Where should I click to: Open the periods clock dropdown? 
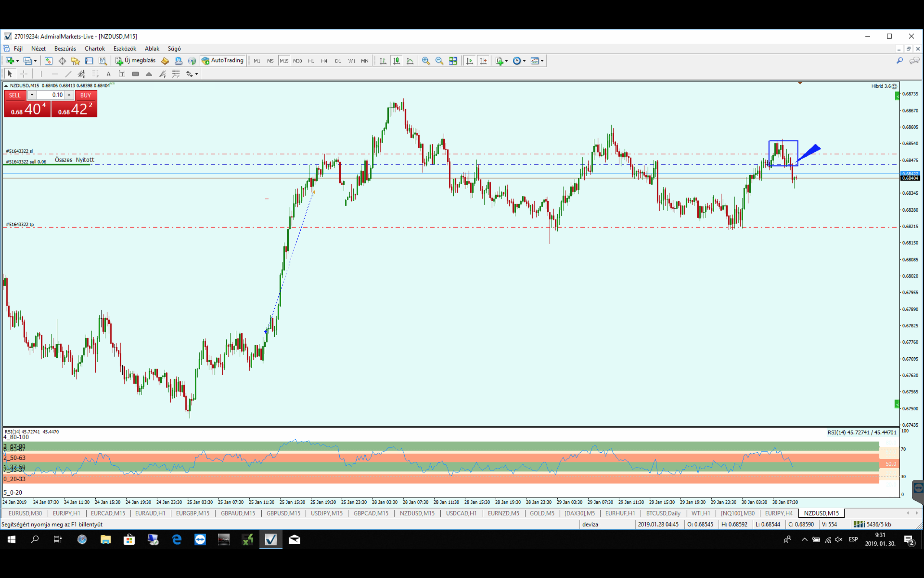click(x=524, y=61)
